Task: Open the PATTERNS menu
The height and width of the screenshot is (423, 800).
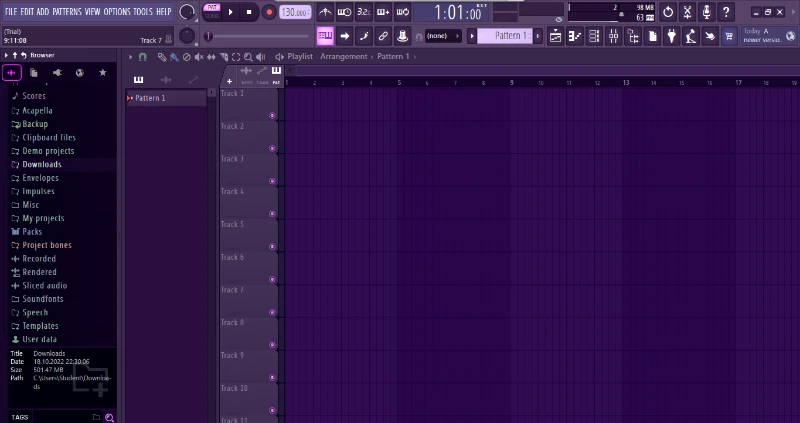Action: pos(67,11)
